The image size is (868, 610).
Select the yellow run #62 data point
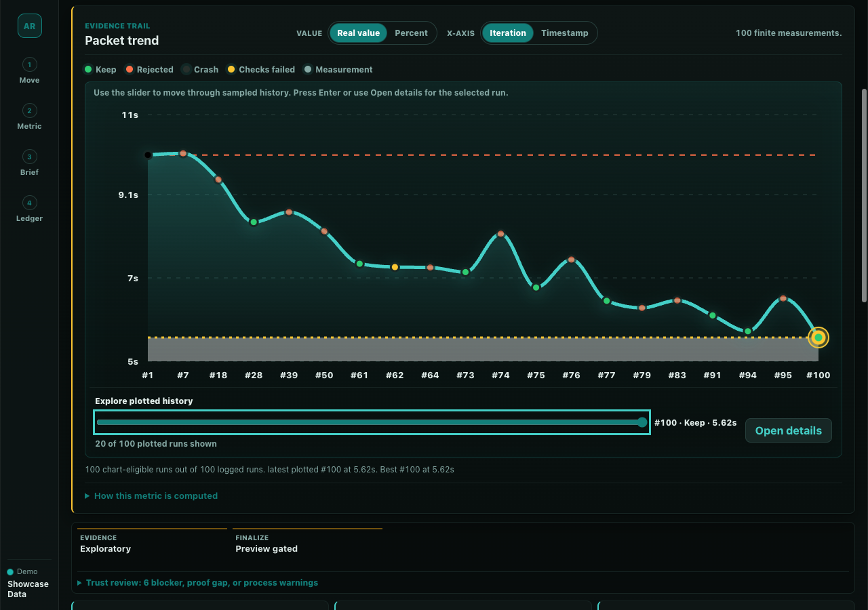395,267
